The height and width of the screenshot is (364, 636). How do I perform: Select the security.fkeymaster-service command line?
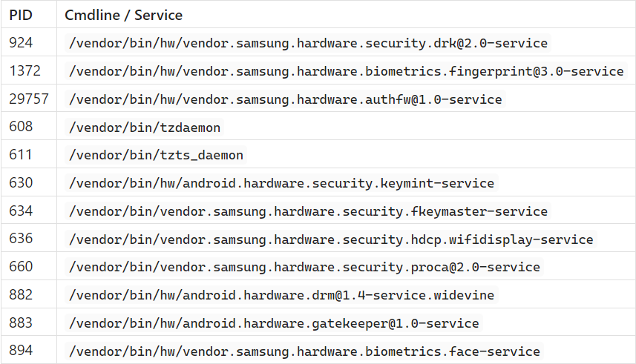[x=308, y=211]
